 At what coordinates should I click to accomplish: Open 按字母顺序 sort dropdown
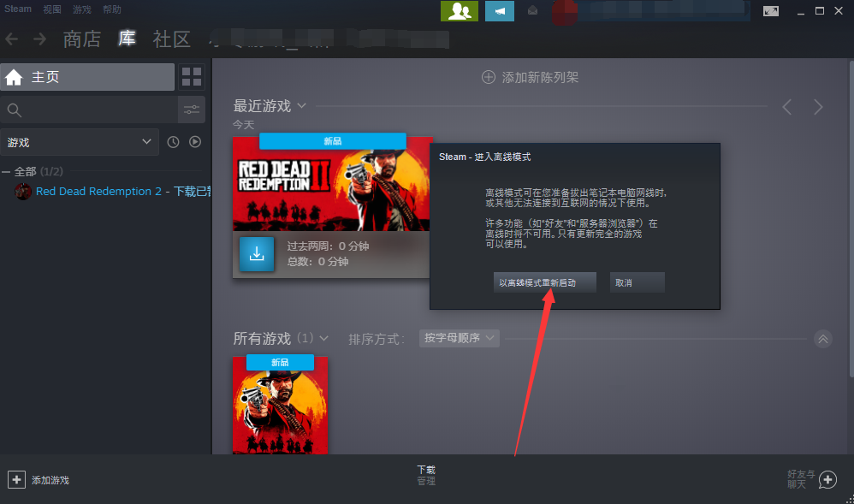pos(460,338)
